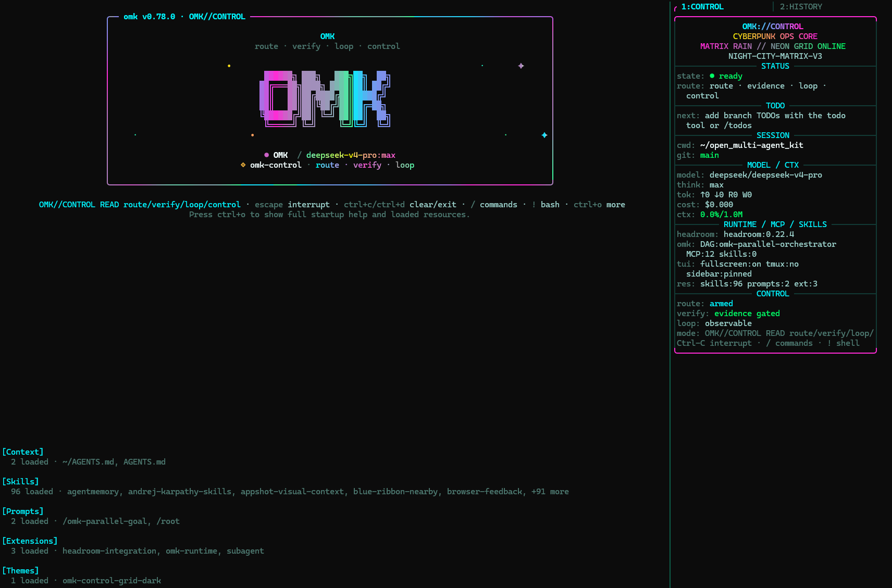Click the STATUS section header
Viewport: 892px width, 588px height.
tap(775, 66)
